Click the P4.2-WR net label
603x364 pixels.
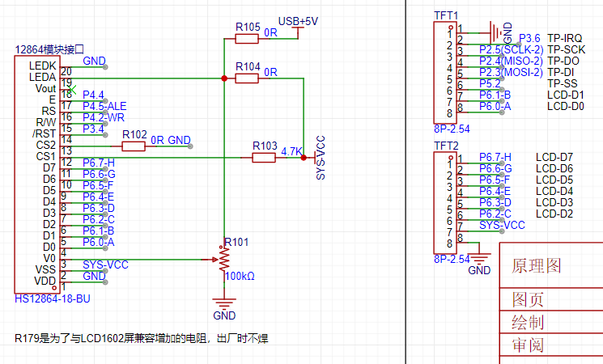104,117
